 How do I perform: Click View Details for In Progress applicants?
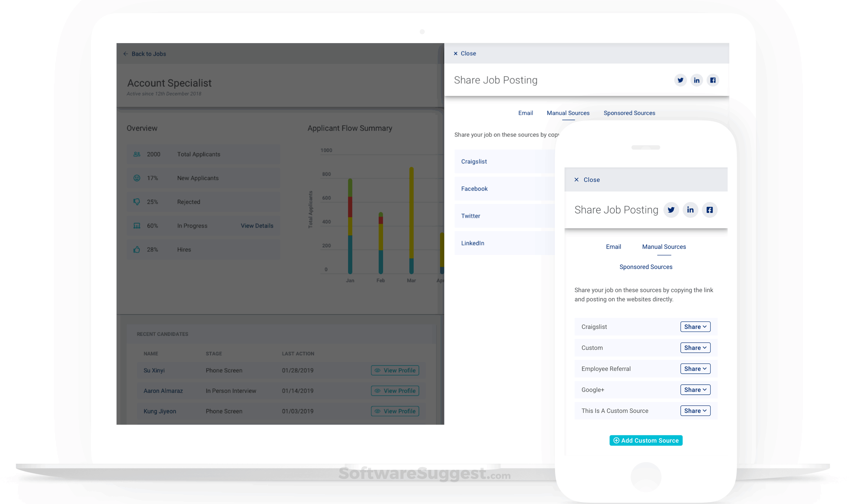coord(257,225)
